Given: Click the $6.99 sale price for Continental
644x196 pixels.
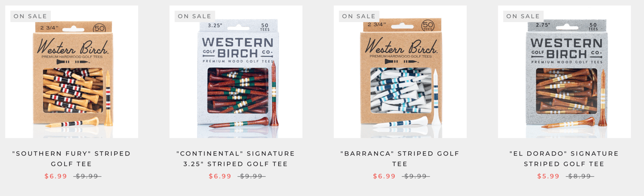Looking at the screenshot, I should 220,176.
